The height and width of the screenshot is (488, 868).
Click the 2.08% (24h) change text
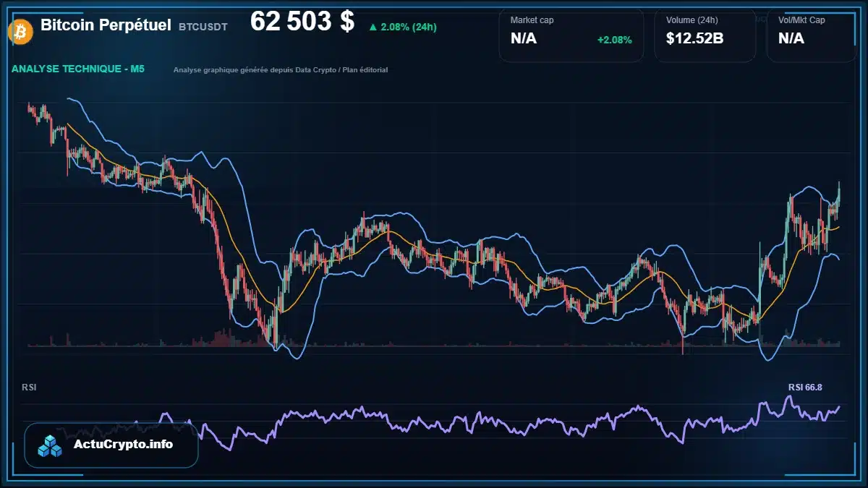[x=409, y=27]
